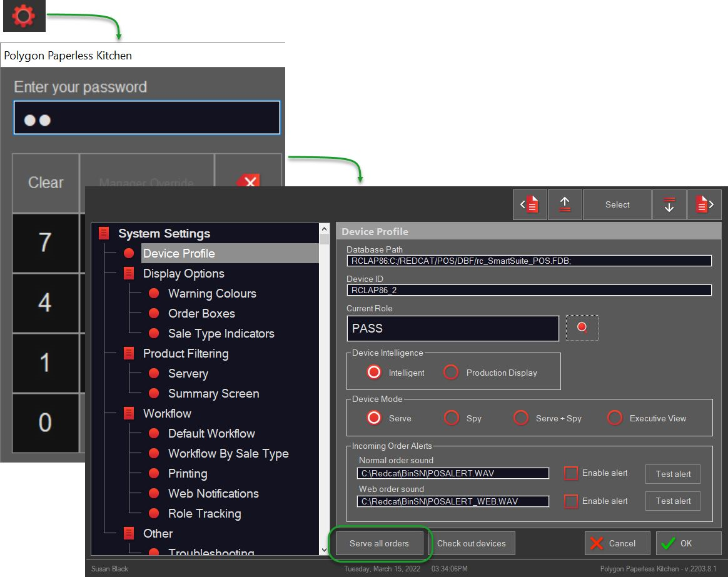Open Summary Screen settings
Screen dimensions: 728x577
tap(213, 393)
